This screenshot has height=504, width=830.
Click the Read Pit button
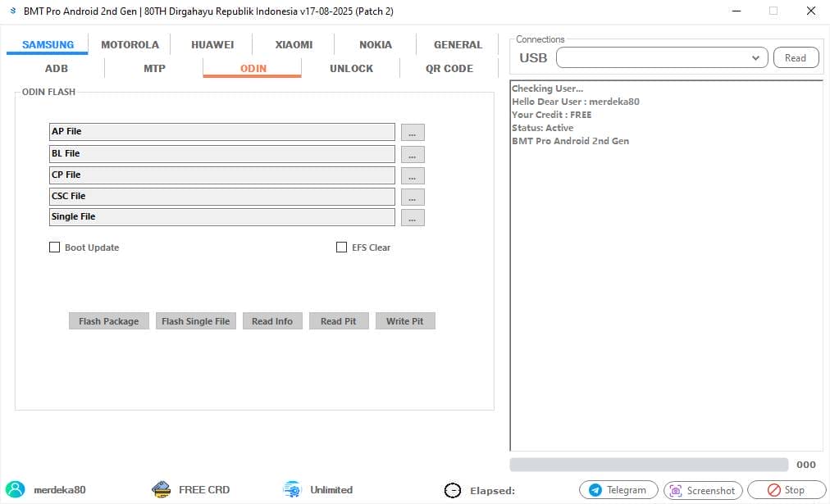pos(338,321)
